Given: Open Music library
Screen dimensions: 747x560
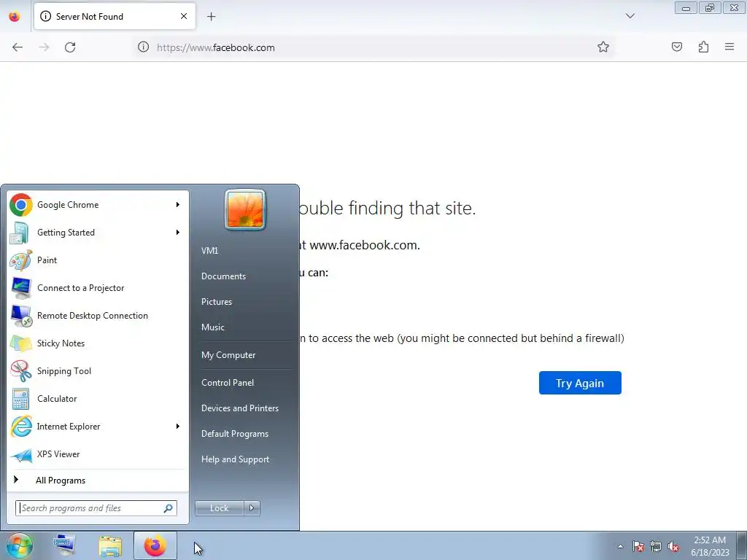Looking at the screenshot, I should point(244,327).
